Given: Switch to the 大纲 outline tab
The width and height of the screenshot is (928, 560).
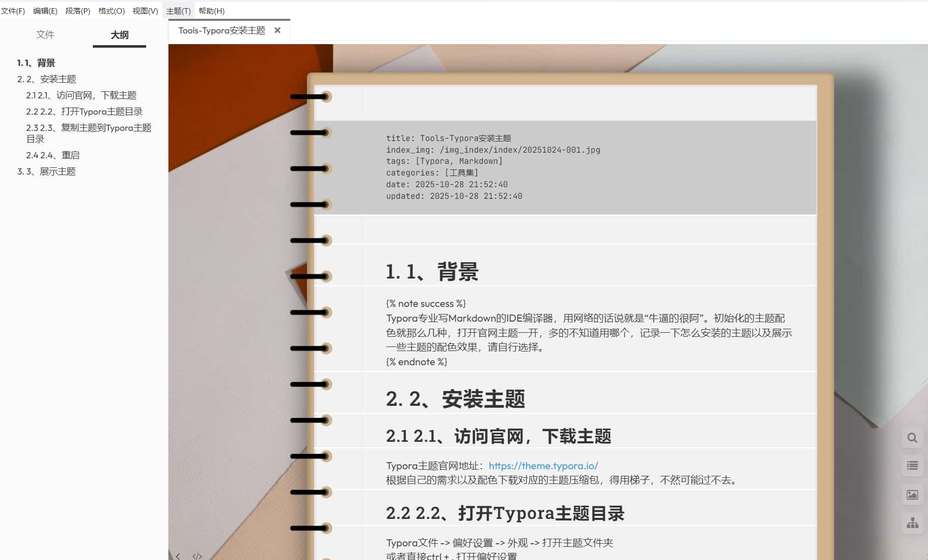Looking at the screenshot, I should (119, 34).
